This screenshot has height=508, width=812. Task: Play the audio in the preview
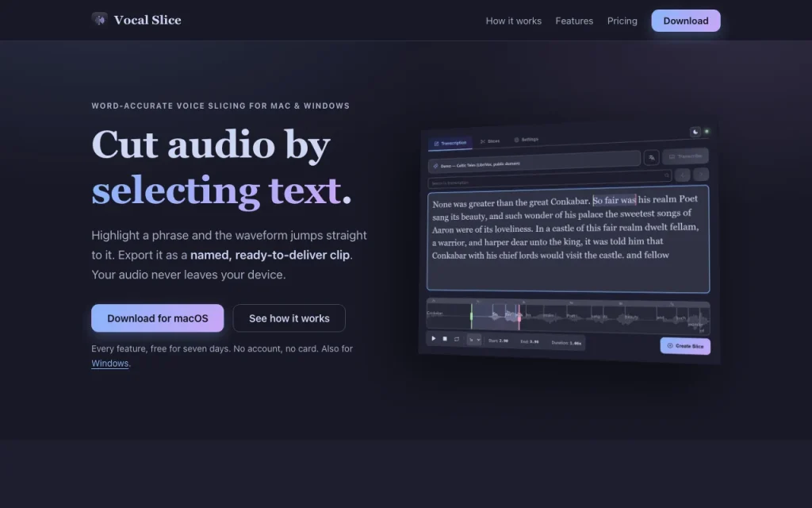click(434, 338)
